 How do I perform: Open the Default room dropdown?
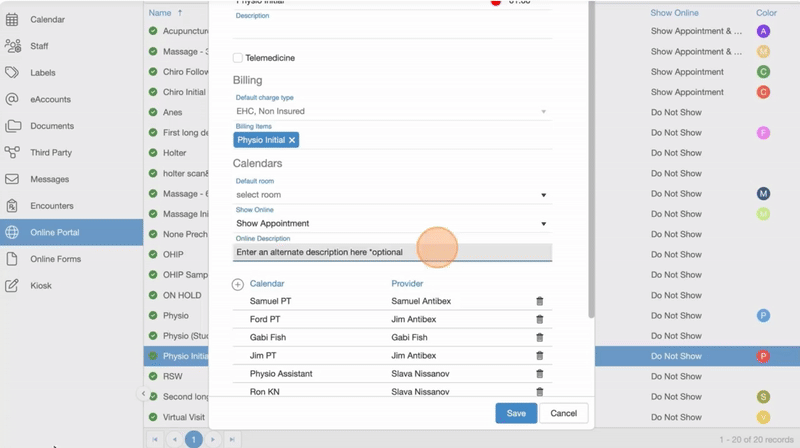pyautogui.click(x=392, y=195)
